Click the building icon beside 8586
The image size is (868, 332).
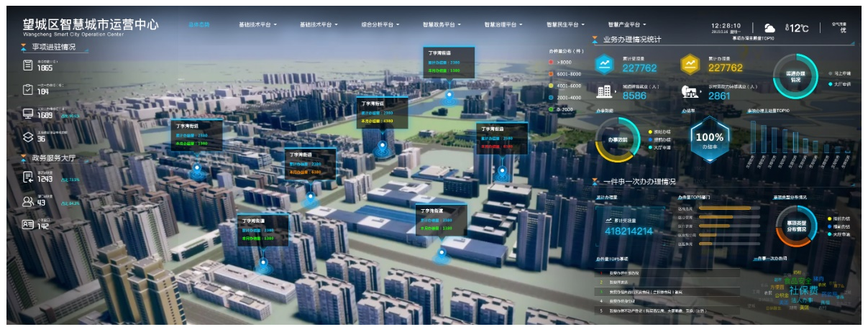click(x=604, y=91)
